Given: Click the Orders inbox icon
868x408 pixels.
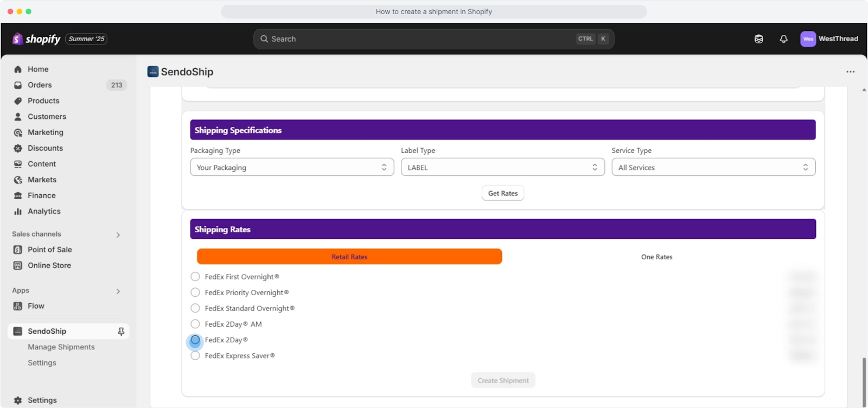Looking at the screenshot, I should coord(18,85).
